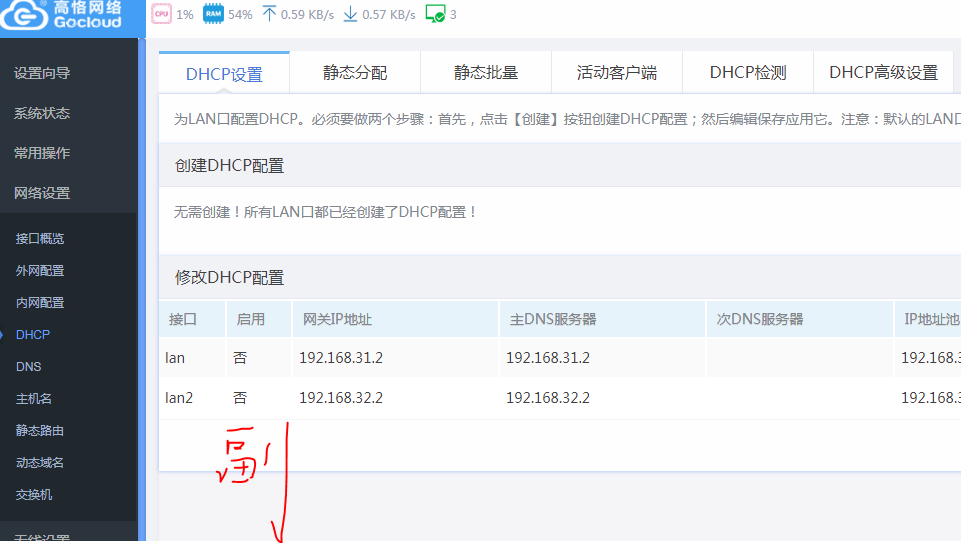Open 设置向导 in the sidebar
961x543 pixels.
click(x=42, y=73)
